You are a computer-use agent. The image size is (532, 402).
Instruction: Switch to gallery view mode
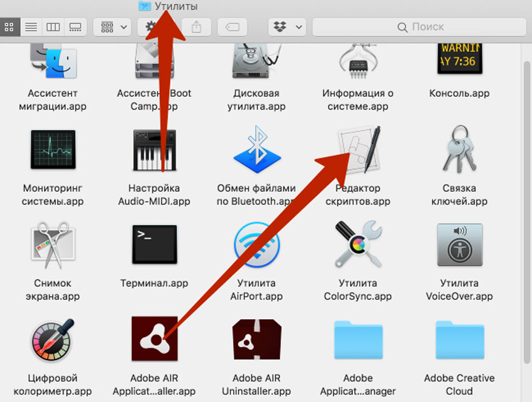(x=75, y=27)
